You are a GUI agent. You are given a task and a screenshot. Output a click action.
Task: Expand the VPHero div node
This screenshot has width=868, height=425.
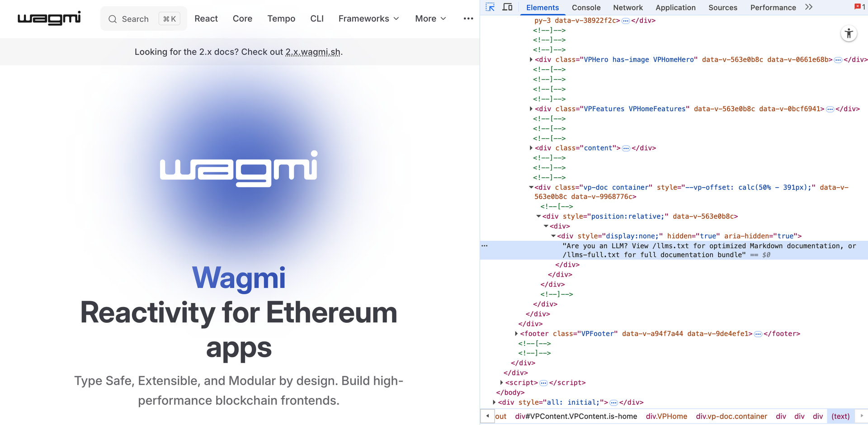pos(531,60)
